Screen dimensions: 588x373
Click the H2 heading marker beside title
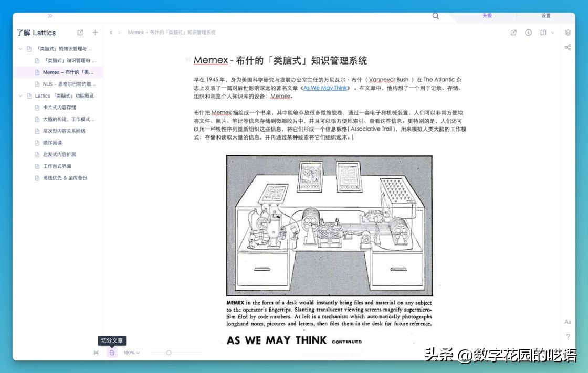pos(188,60)
